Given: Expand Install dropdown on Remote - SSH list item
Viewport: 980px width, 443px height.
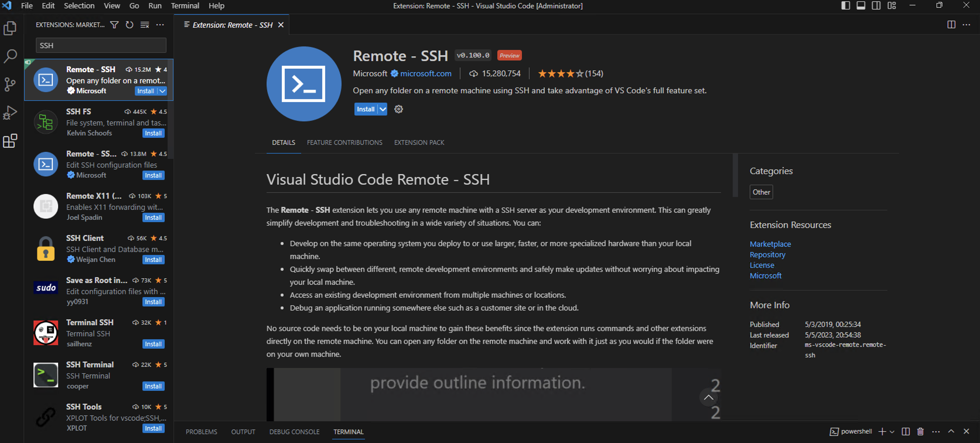Looking at the screenshot, I should coord(163,91).
